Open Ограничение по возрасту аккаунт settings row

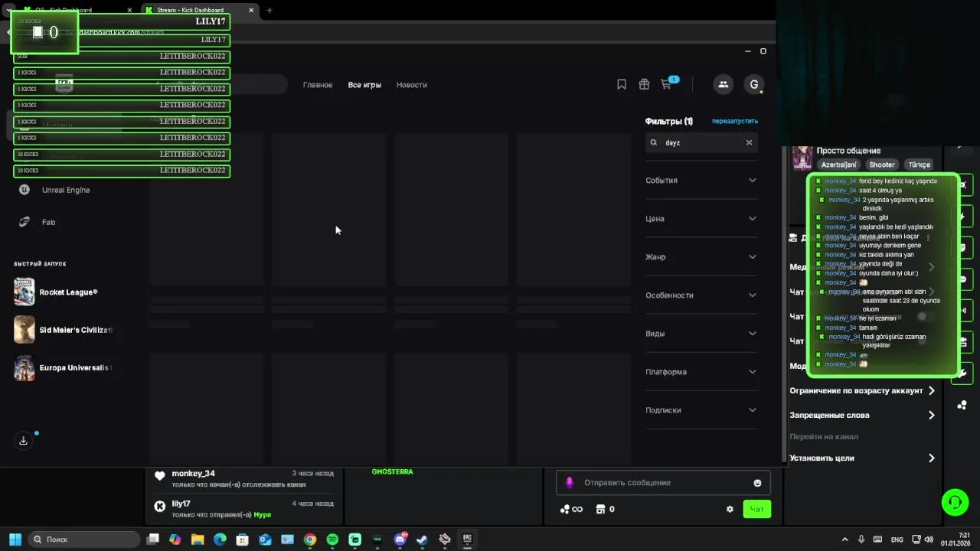(x=863, y=391)
